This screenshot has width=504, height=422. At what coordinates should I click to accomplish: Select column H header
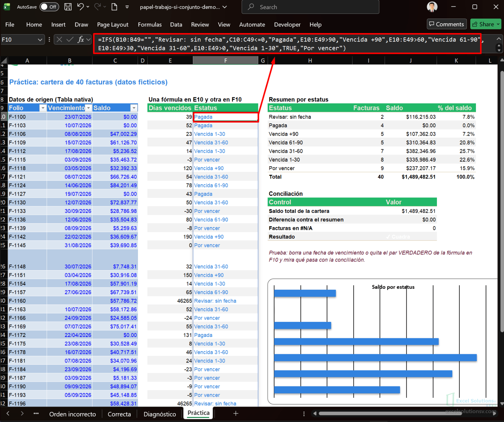pos(310,60)
